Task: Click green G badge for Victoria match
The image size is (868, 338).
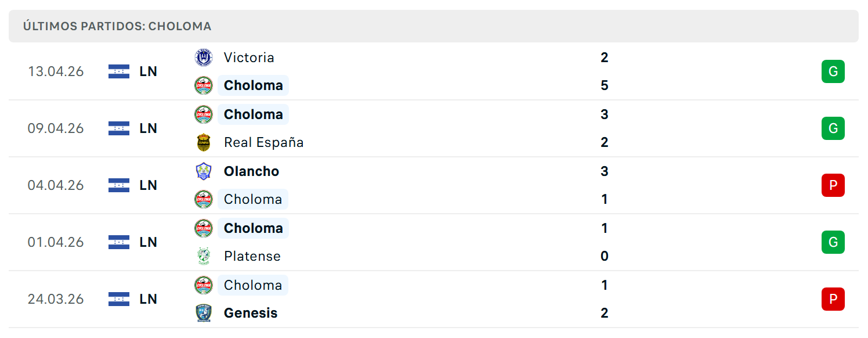Action: (833, 71)
